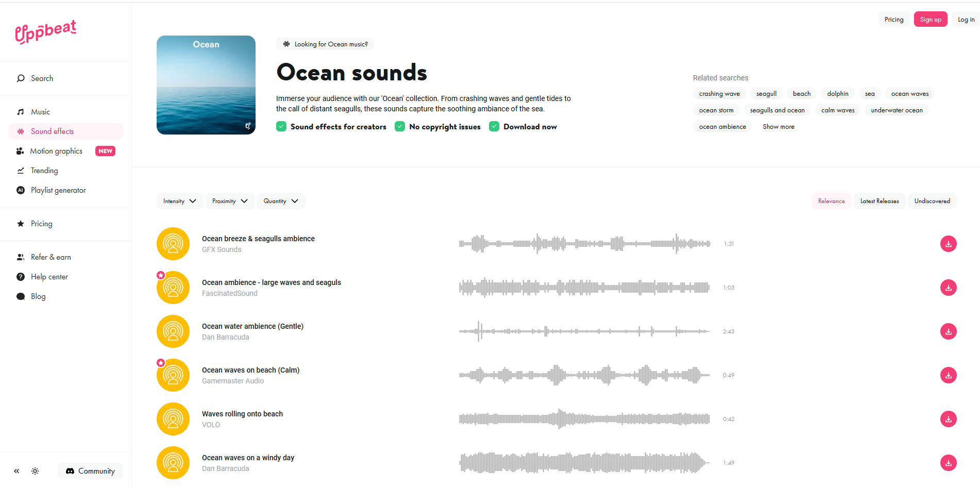The width and height of the screenshot is (980, 487).
Task: Open the Proximity filter dropdown
Action: (x=230, y=200)
